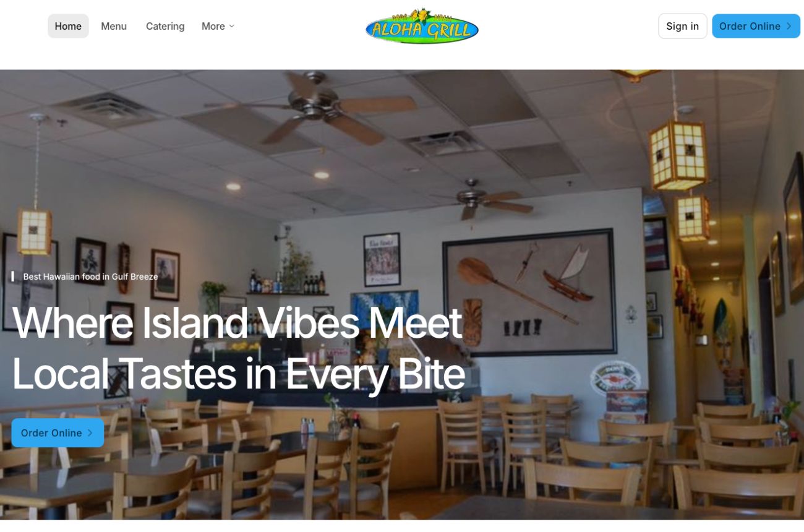Click the hanging lantern on the right
Image resolution: width=804 pixels, height=532 pixels.
tap(678, 153)
